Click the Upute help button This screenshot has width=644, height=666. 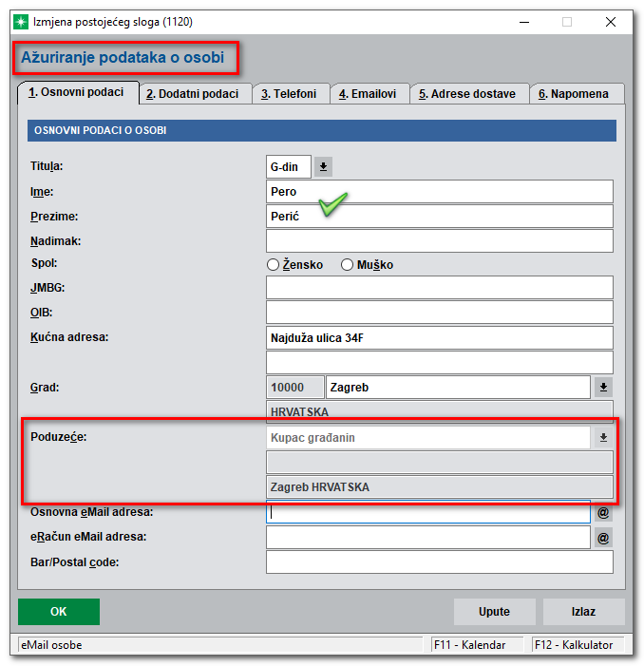click(493, 611)
